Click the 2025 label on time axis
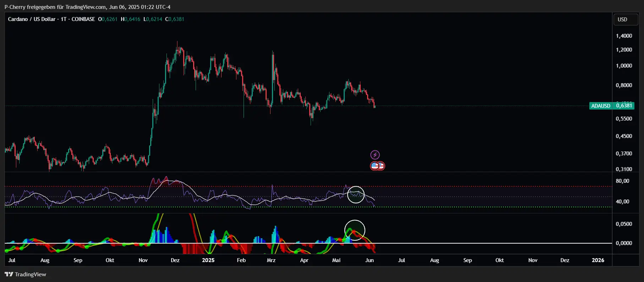This screenshot has height=282, width=644. click(x=208, y=260)
